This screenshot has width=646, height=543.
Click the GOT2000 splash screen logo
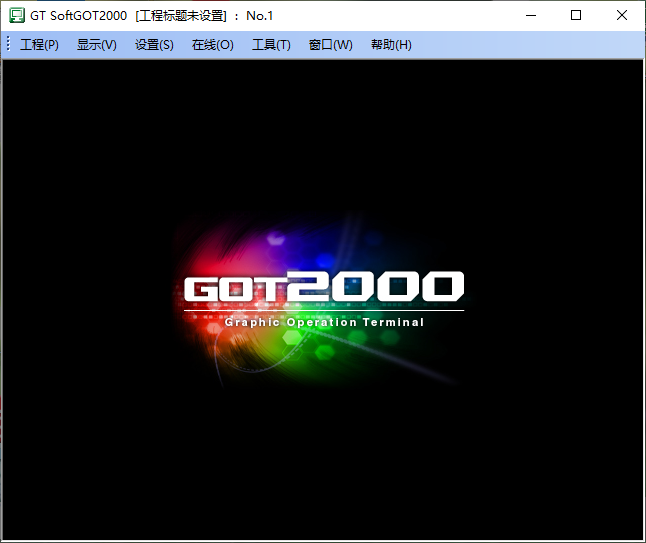point(324,298)
